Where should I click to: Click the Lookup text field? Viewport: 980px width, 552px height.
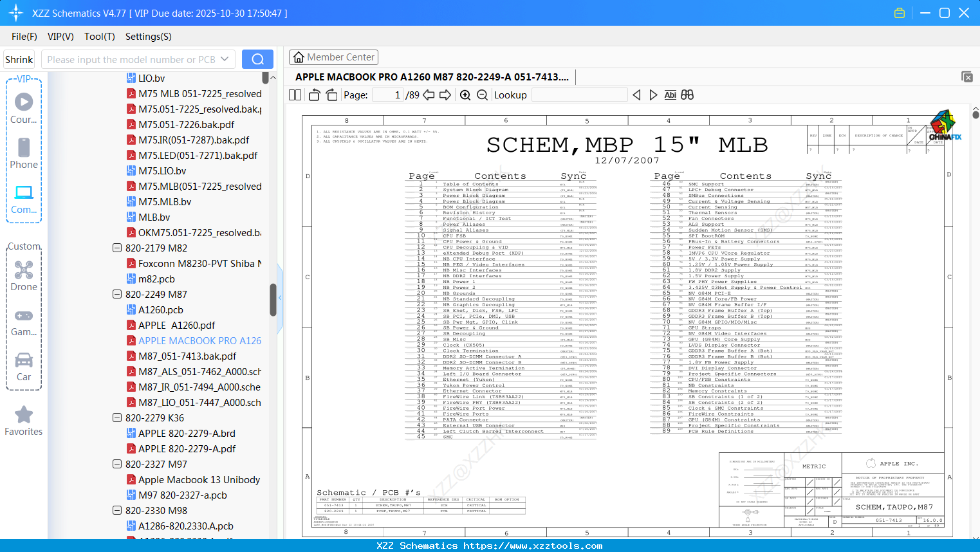pos(579,95)
